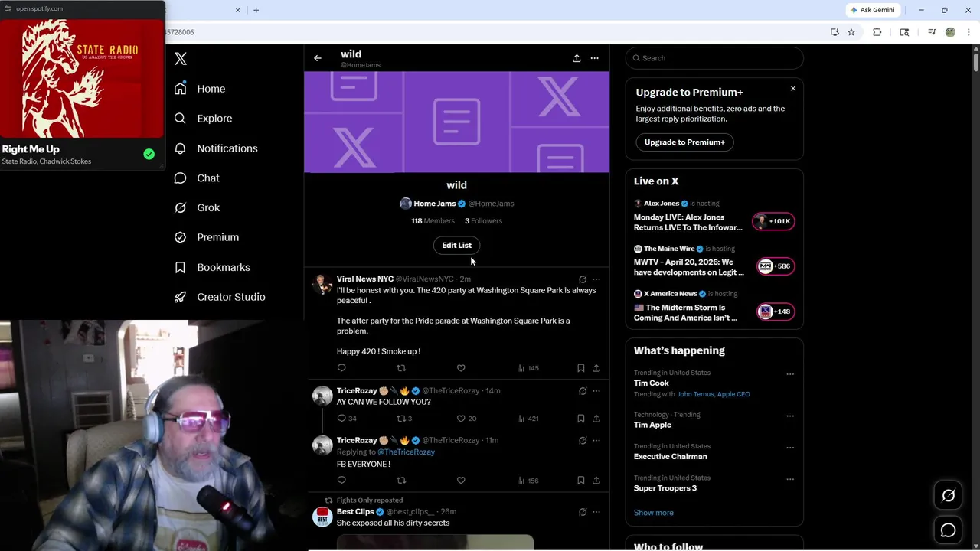The height and width of the screenshot is (551, 980).
Task: Join X America News live broadcast
Action: (x=775, y=311)
